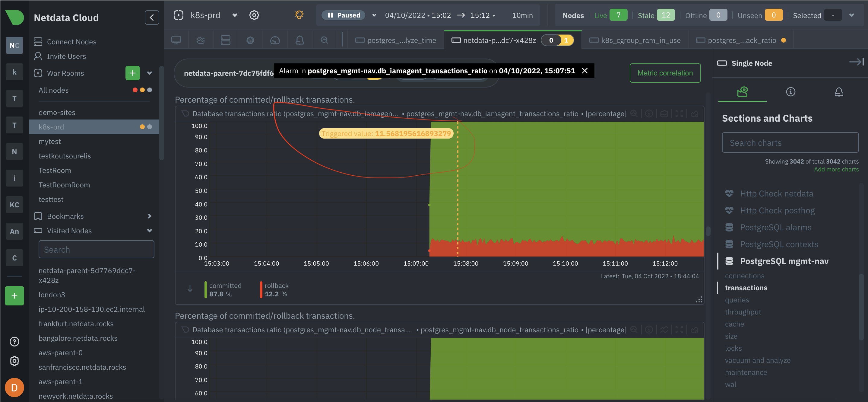868x402 pixels.
Task: Click the Add more charts link
Action: click(836, 169)
